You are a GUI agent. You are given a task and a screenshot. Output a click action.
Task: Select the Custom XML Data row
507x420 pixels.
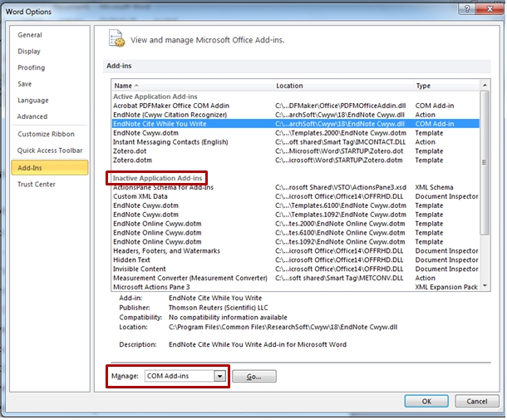[x=296, y=196]
